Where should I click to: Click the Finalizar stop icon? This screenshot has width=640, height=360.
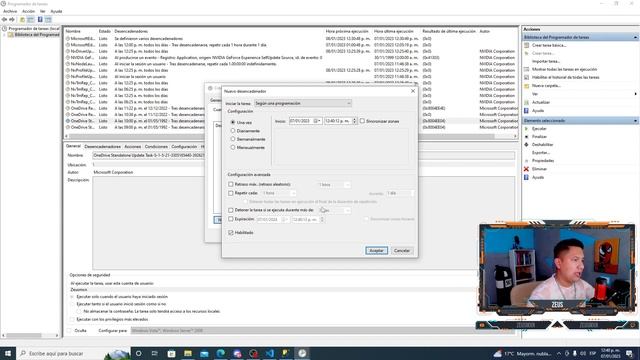click(527, 137)
